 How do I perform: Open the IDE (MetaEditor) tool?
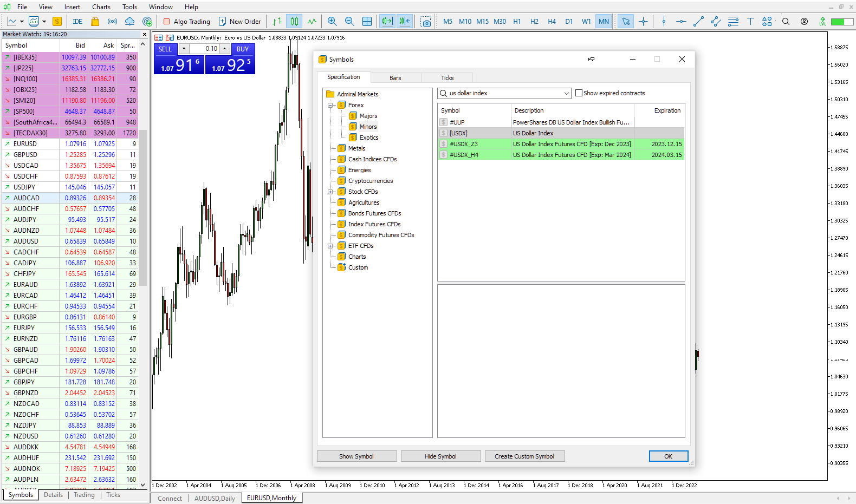click(x=77, y=22)
